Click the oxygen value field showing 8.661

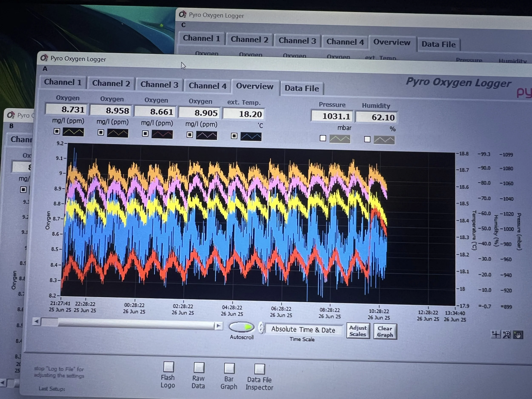click(155, 112)
